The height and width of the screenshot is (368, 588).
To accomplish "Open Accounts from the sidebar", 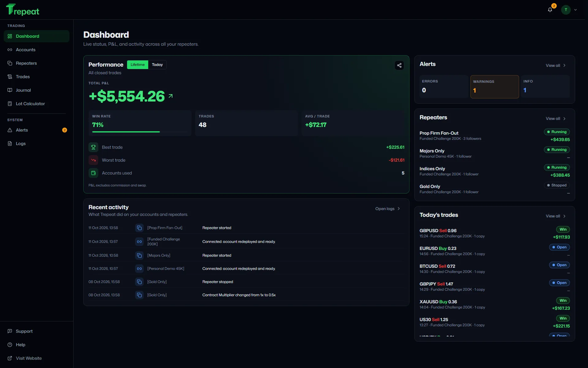I will click(x=36, y=50).
